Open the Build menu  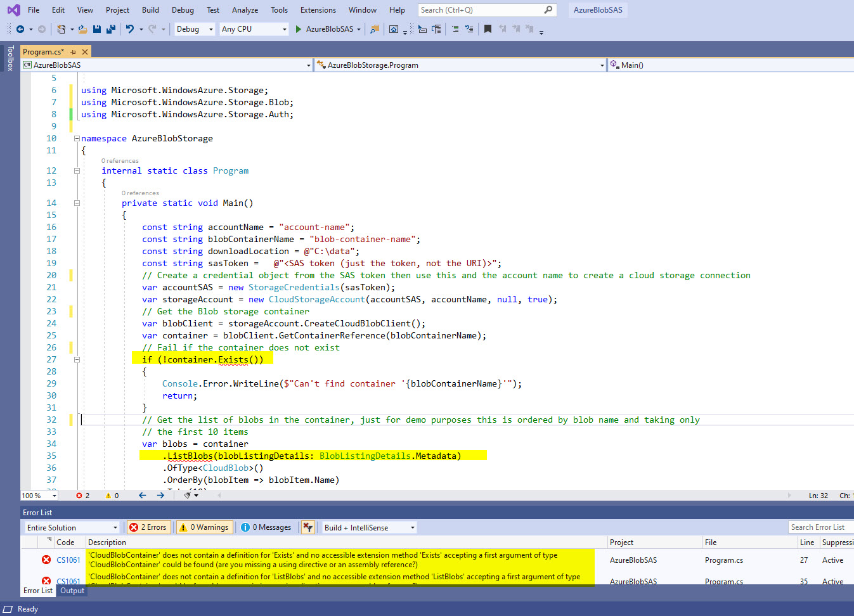[150, 10]
